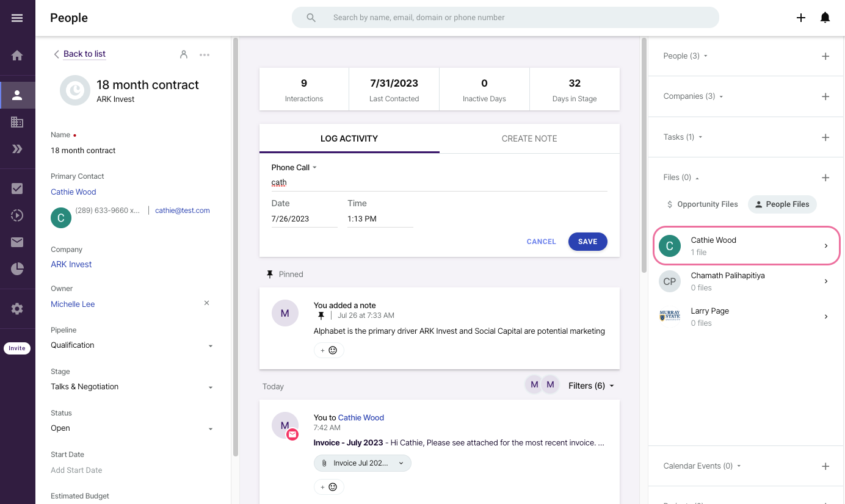Open Cathie Wood 1 file row
The height and width of the screenshot is (504, 845).
747,246
